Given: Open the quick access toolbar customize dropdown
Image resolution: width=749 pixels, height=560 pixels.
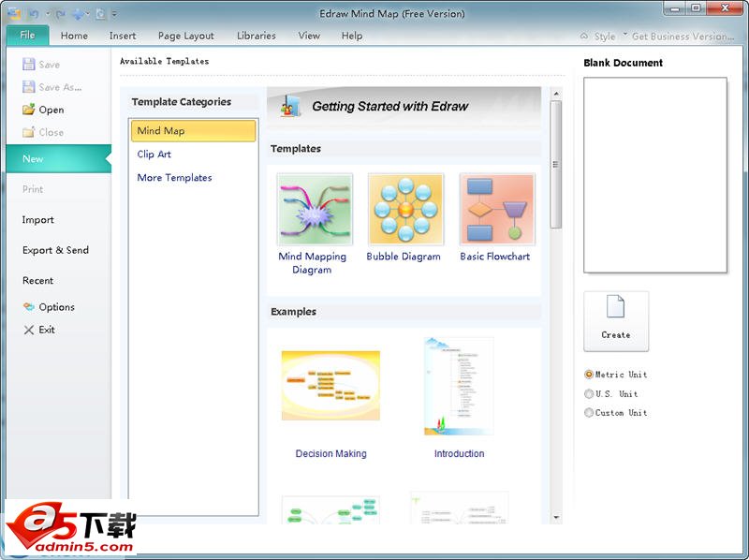Looking at the screenshot, I should tap(113, 13).
